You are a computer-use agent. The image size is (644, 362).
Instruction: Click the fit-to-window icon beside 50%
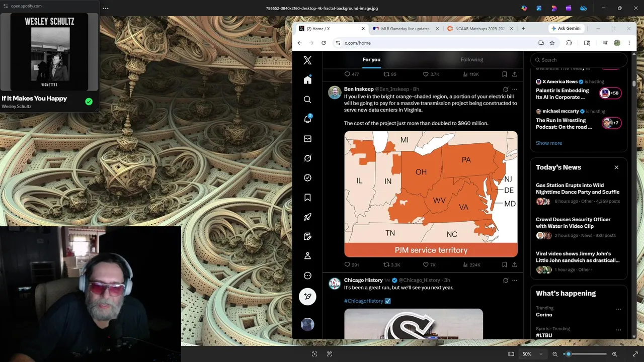pos(511,354)
